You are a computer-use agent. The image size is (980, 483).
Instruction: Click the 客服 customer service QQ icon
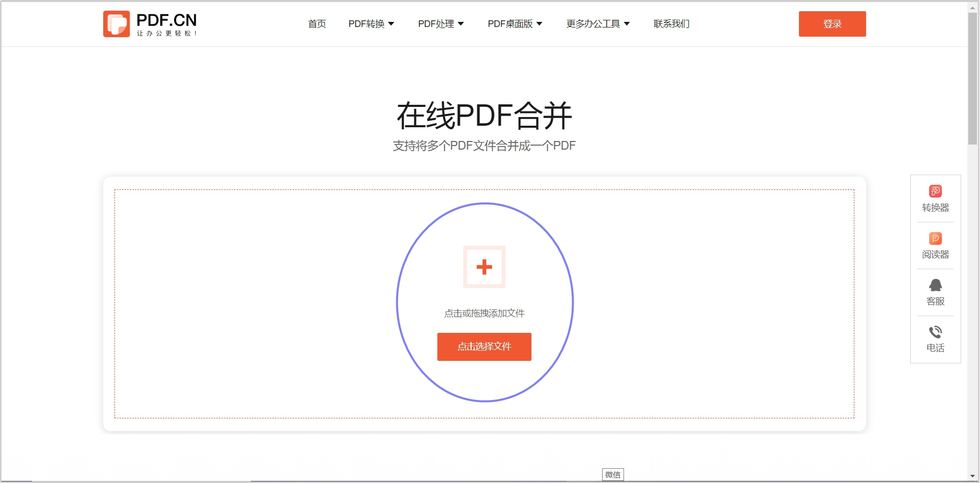(x=935, y=285)
